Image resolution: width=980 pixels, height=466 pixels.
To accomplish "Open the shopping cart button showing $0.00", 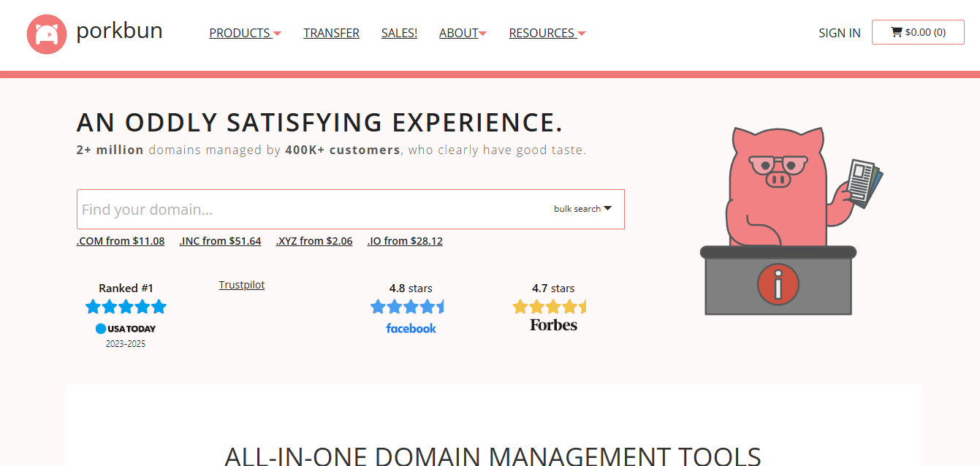I will 918,32.
